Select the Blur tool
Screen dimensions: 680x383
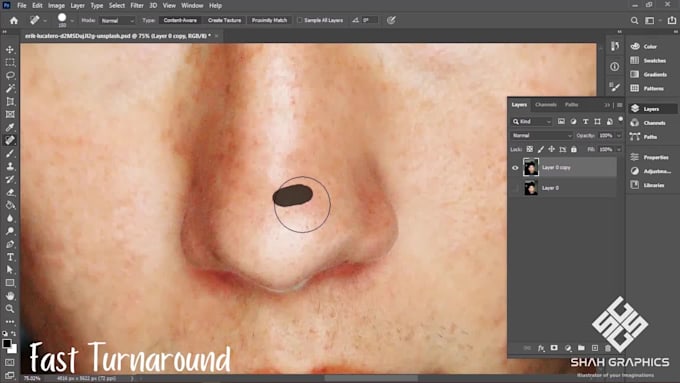point(10,218)
